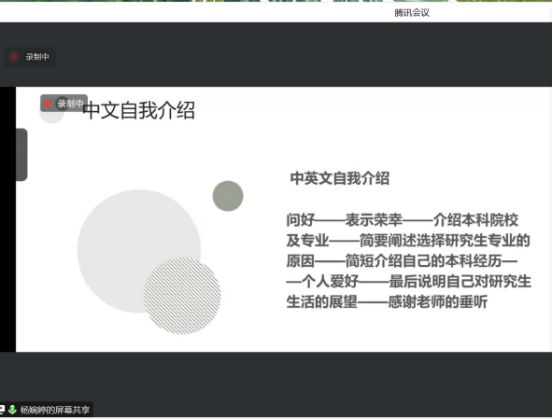Click the small gray-green circle graphic
The height and width of the screenshot is (419, 553).
(228, 196)
